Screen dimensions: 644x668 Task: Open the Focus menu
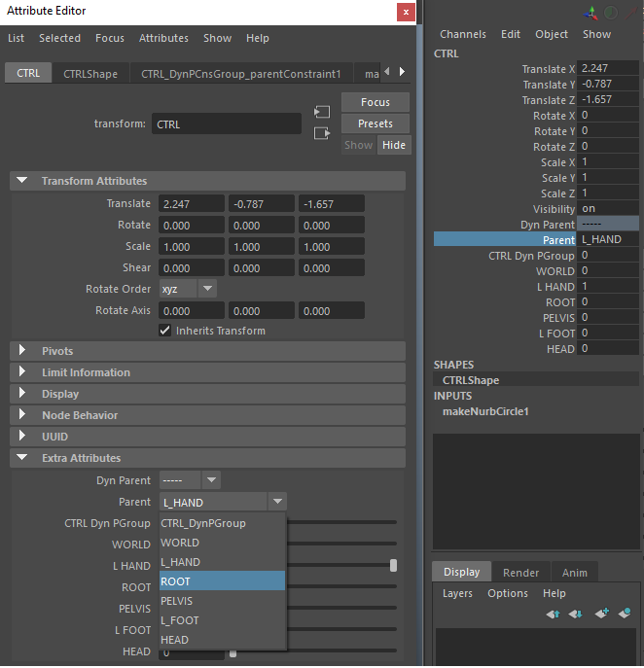(110, 38)
